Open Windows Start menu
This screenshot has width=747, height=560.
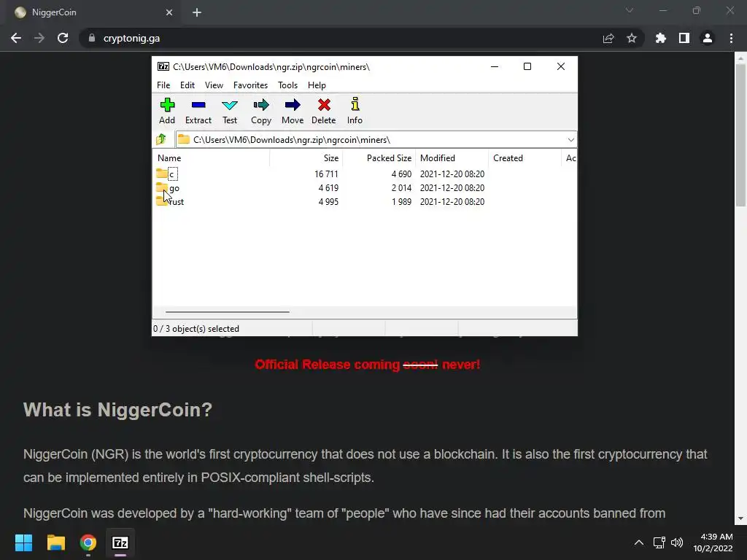[23, 542]
